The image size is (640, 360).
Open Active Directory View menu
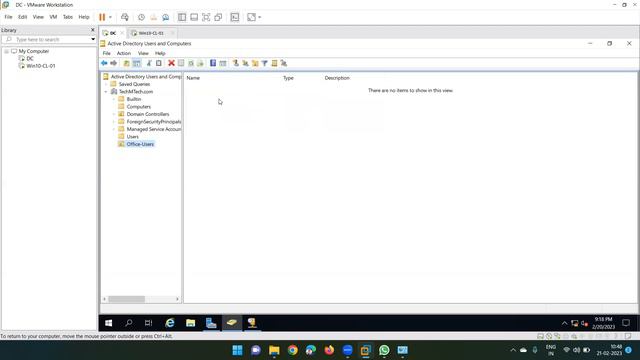(143, 53)
